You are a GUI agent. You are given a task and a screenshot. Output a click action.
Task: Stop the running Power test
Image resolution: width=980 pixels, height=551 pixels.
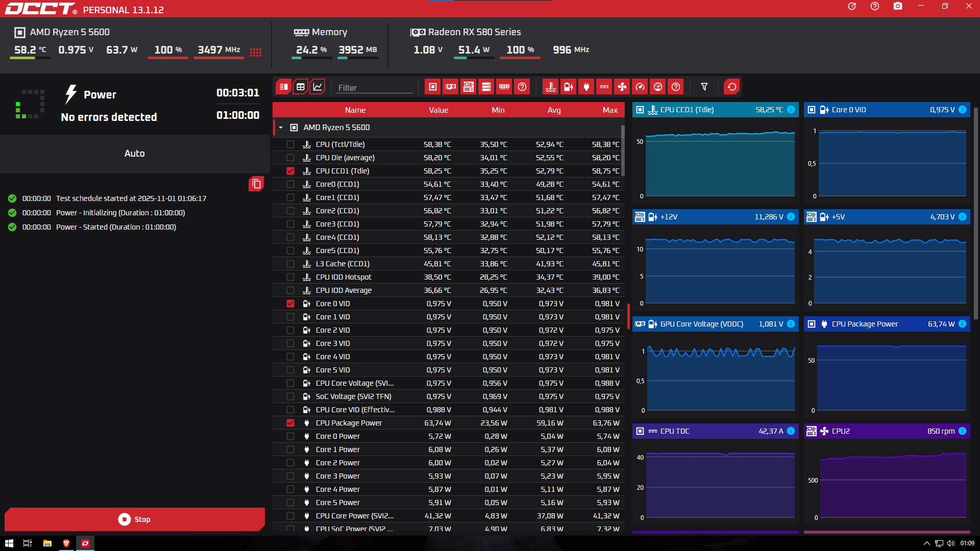click(x=135, y=519)
